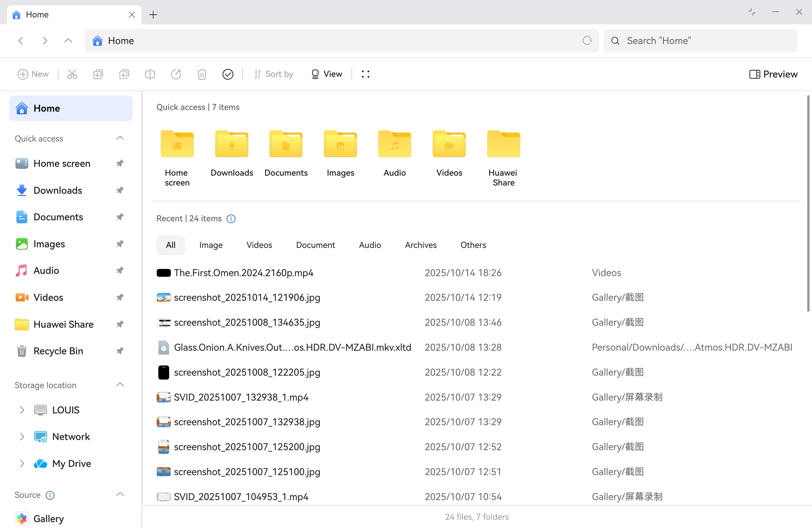
Task: Open Recycle Bin in the sidebar
Action: pos(58,351)
